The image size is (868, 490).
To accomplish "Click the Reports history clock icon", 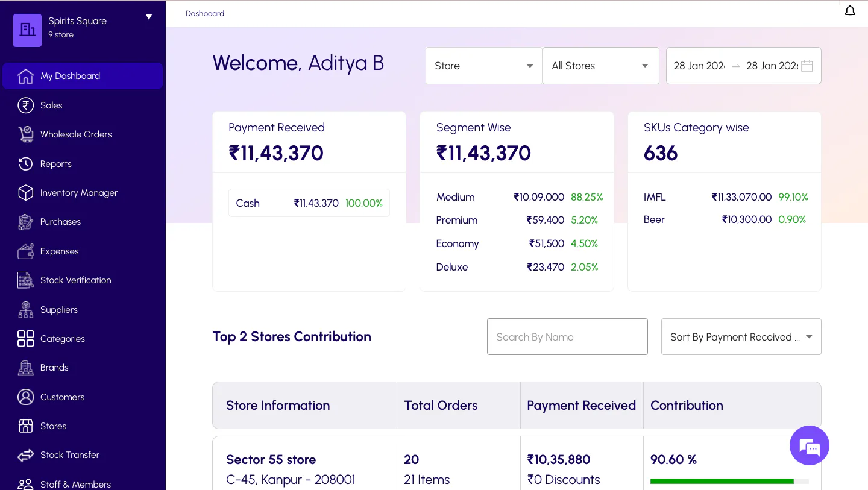I will pyautogui.click(x=25, y=164).
